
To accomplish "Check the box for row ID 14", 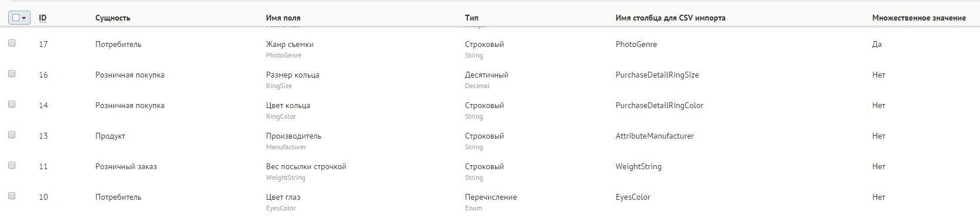I will coord(12,104).
